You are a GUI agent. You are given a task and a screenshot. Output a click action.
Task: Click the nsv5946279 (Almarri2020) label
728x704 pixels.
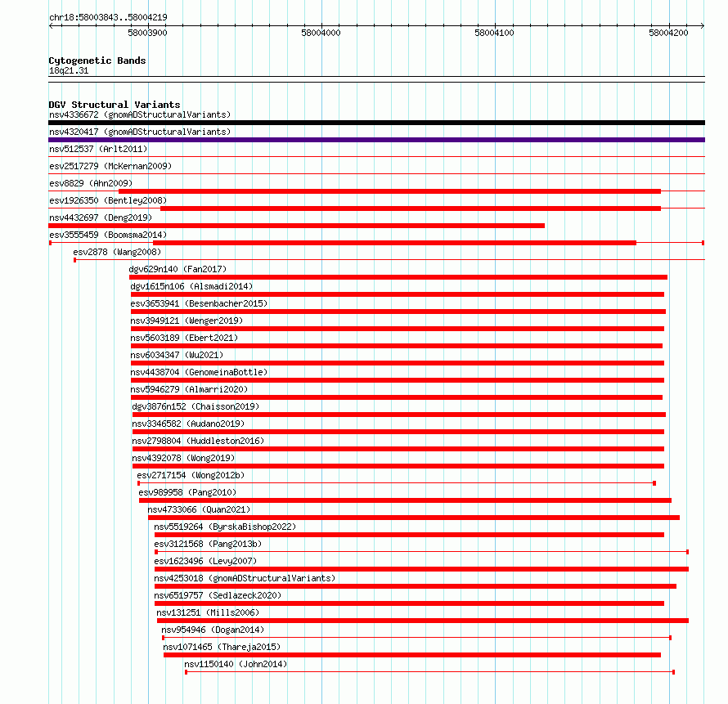[189, 389]
